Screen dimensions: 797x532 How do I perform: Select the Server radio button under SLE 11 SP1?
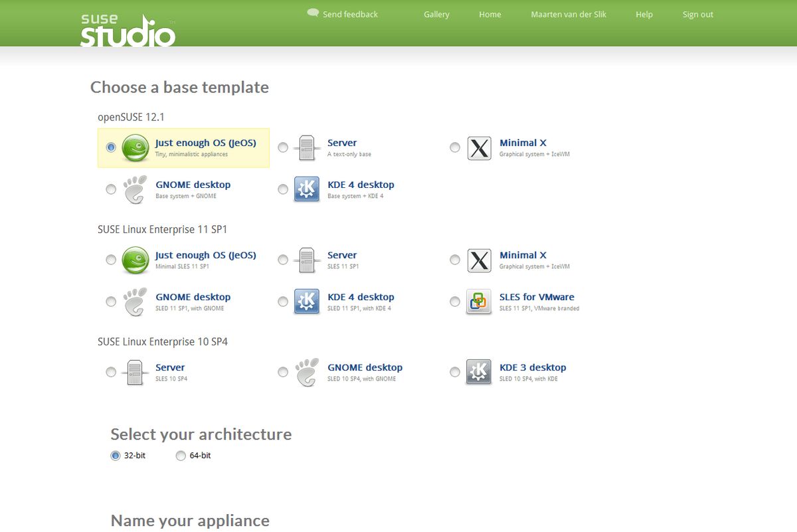pyautogui.click(x=282, y=260)
